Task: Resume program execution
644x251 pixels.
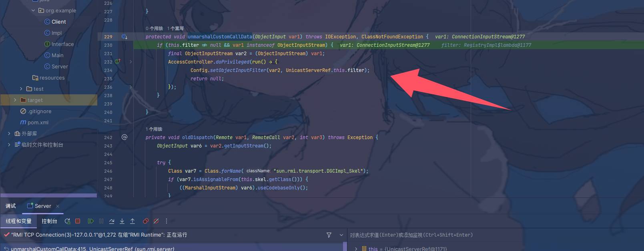Action: [91, 221]
